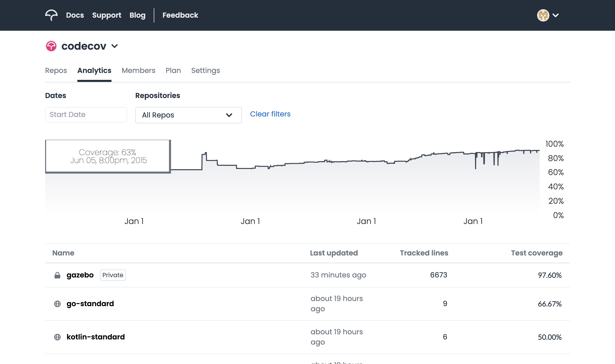615x364 pixels.
Task: Switch to the Members tab
Action: click(x=138, y=70)
